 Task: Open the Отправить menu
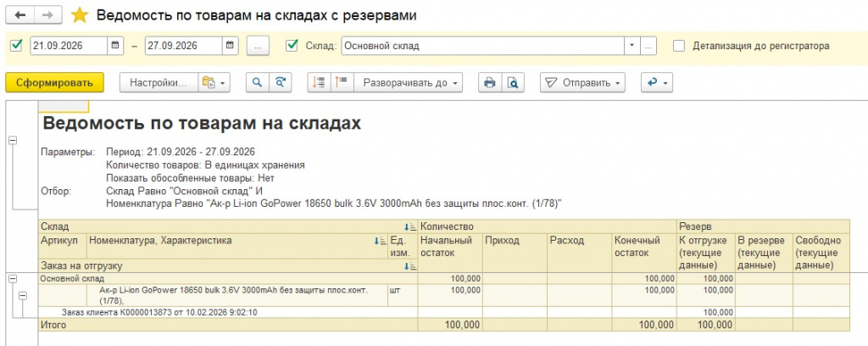(x=583, y=82)
